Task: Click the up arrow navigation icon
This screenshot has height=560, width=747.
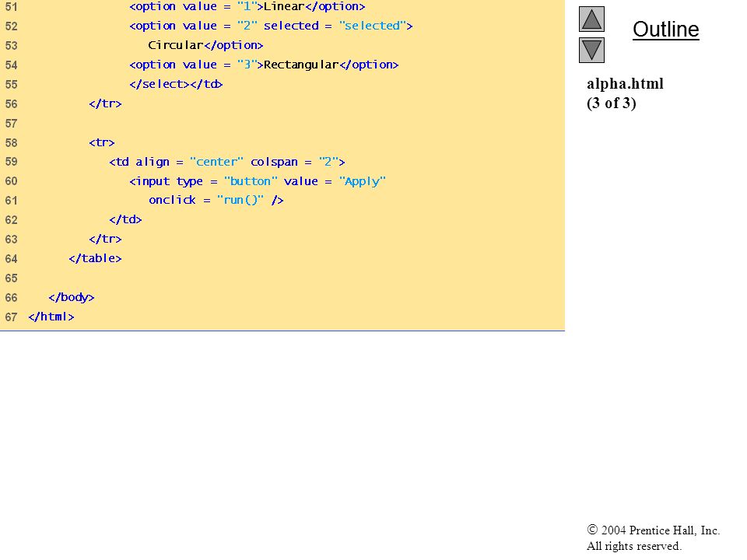Action: click(x=591, y=19)
